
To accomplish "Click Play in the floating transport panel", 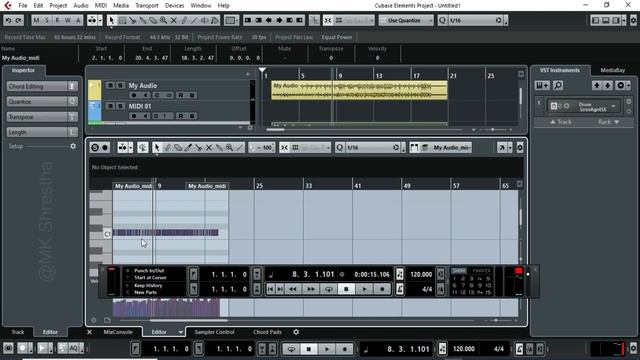I will click(364, 289).
